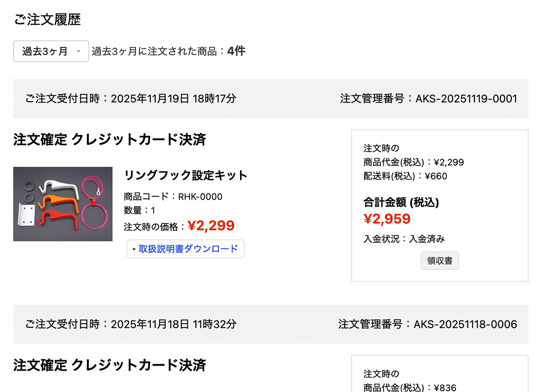Click the triangle icon beside 取扱説明書ダウンロード

(134, 249)
